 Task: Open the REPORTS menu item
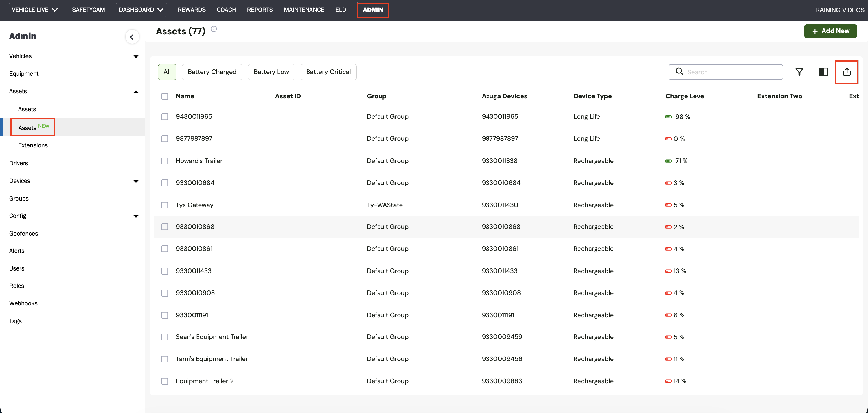click(260, 10)
